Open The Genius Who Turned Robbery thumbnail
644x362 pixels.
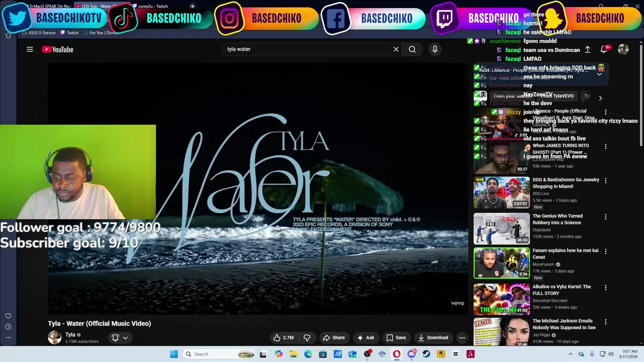[x=502, y=228]
